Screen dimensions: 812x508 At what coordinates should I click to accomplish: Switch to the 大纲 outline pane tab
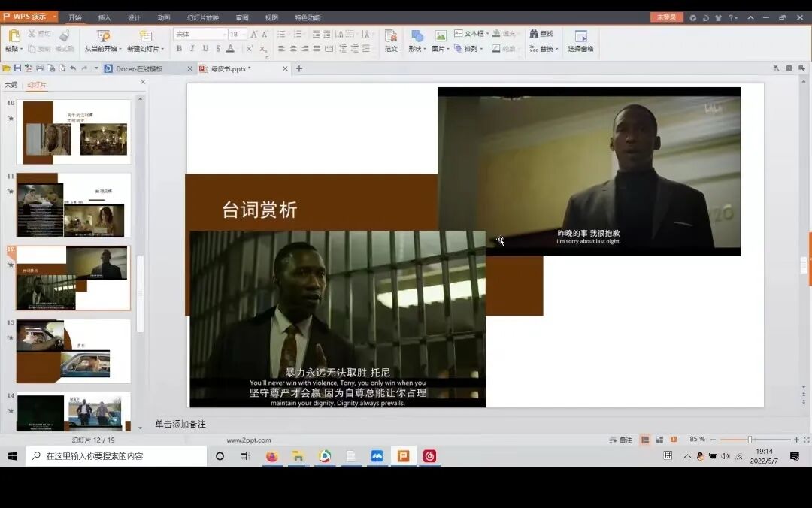pyautogui.click(x=11, y=84)
